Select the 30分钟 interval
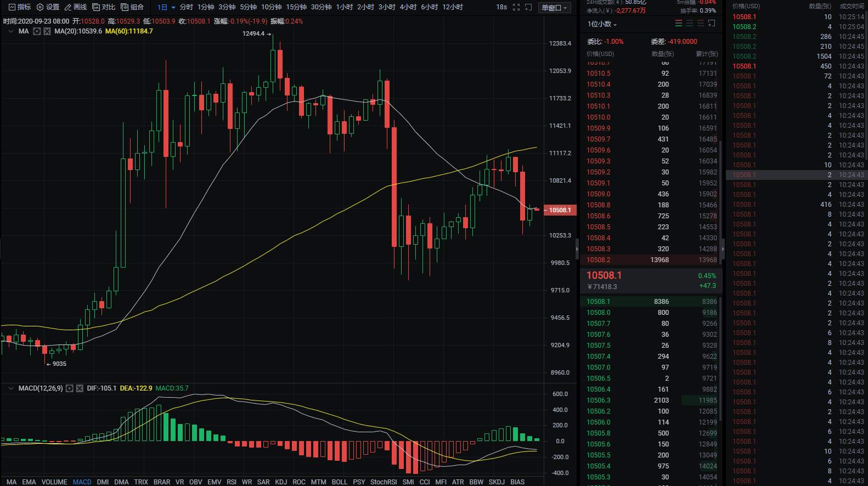Viewport: 868px width, 486px height. click(322, 7)
